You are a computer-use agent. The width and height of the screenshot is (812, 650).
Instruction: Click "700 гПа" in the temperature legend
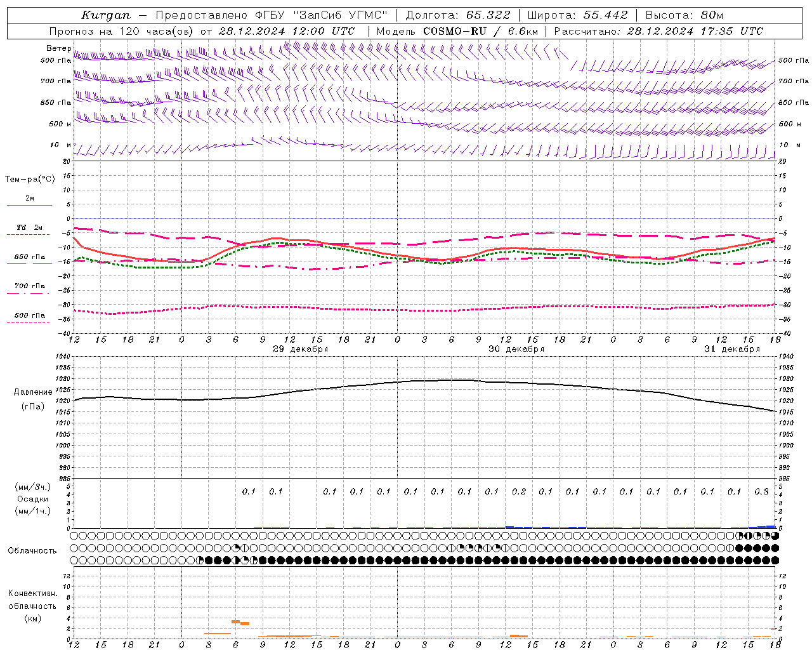(30, 286)
